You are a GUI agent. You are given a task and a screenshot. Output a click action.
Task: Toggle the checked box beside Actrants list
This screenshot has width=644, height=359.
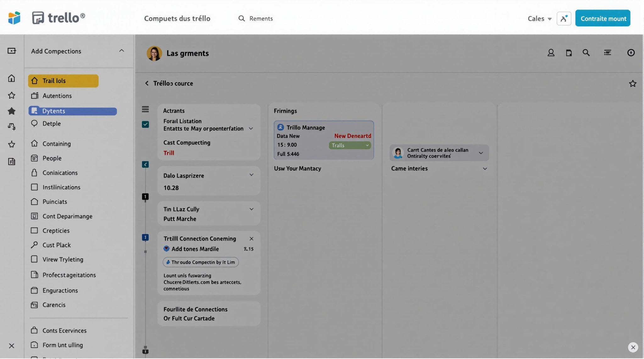tap(145, 124)
